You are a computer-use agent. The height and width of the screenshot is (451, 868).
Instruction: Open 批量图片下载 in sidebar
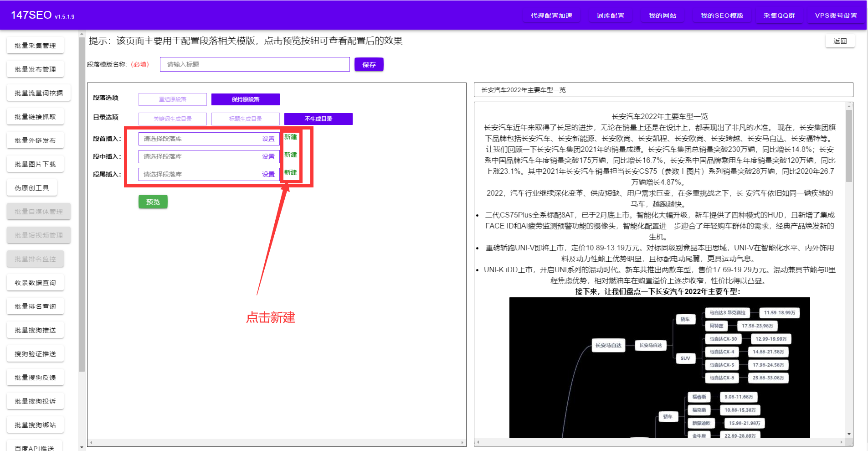(35, 164)
